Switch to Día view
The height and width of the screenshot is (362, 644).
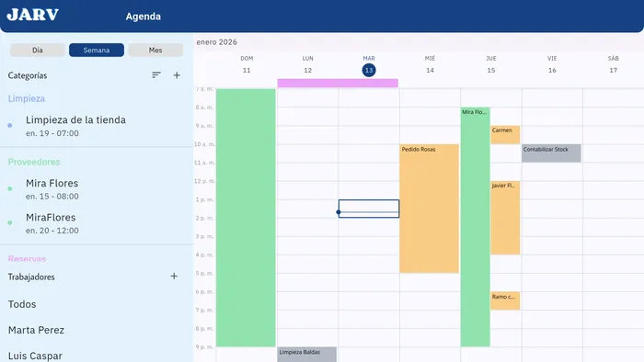tap(38, 50)
